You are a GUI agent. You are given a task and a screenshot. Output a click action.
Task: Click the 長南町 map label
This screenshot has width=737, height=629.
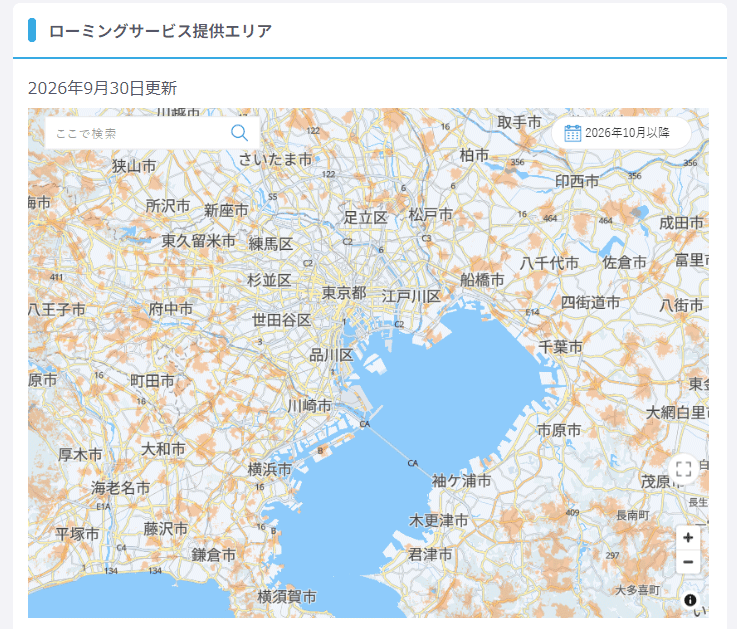coord(633,515)
